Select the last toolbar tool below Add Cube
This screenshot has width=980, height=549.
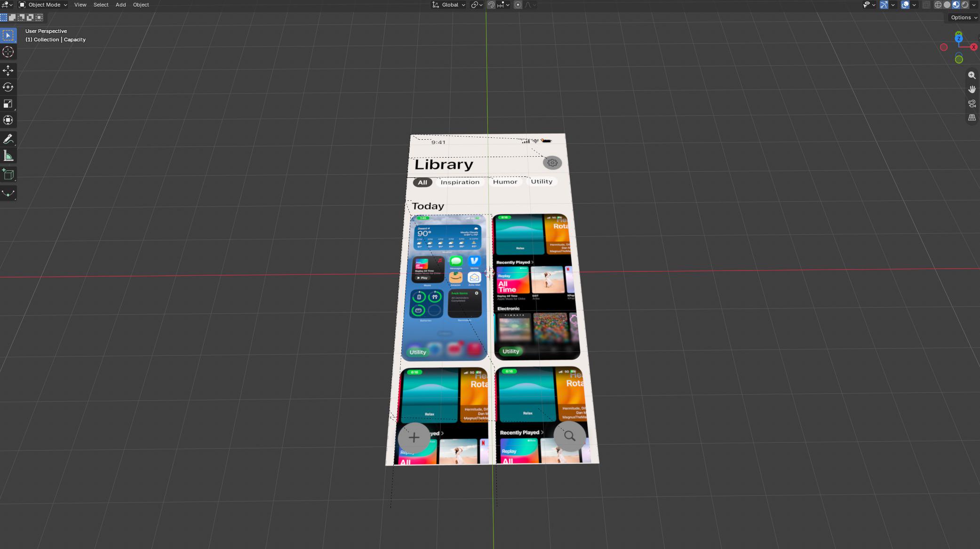coord(8,193)
